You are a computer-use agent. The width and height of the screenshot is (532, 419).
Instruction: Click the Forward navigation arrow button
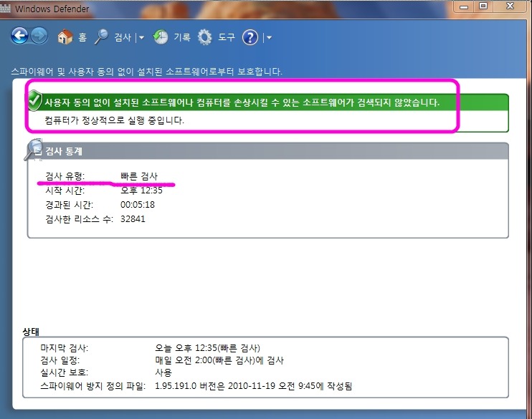pos(39,37)
